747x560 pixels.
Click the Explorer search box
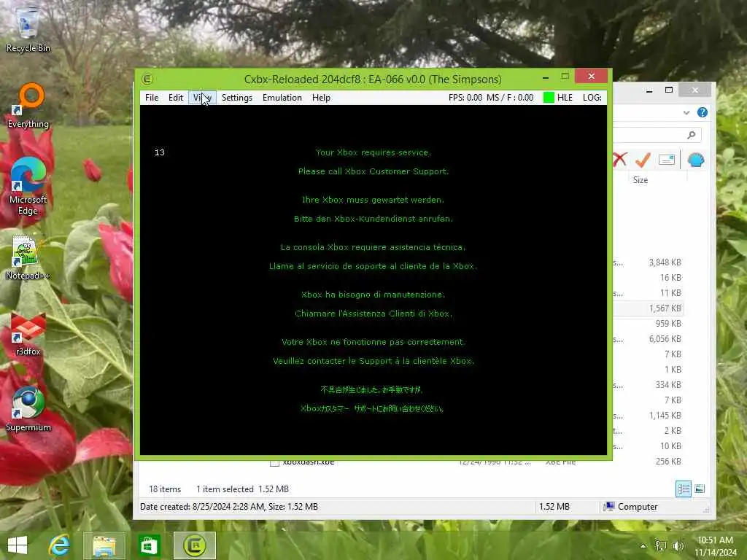[657, 135]
